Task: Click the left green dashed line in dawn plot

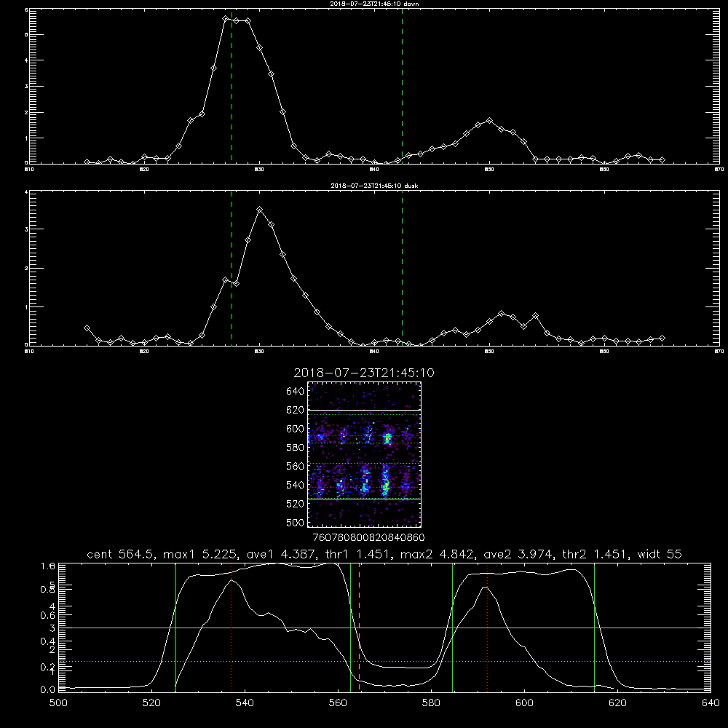Action: (x=232, y=86)
